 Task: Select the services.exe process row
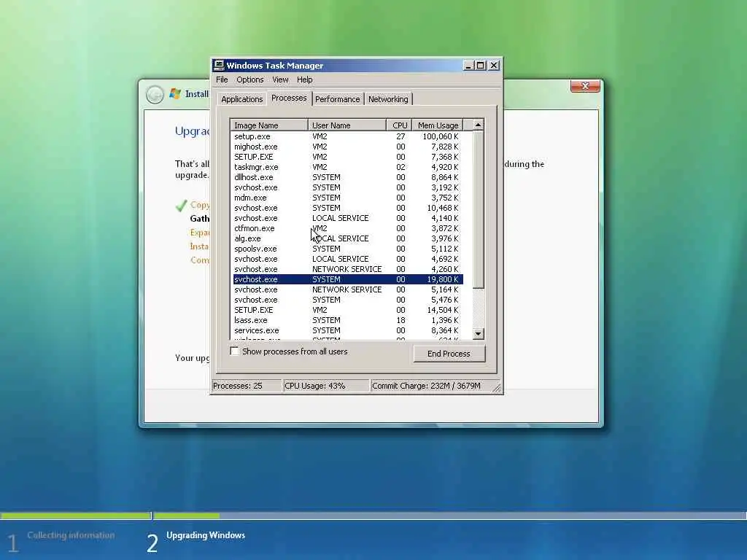(348, 330)
